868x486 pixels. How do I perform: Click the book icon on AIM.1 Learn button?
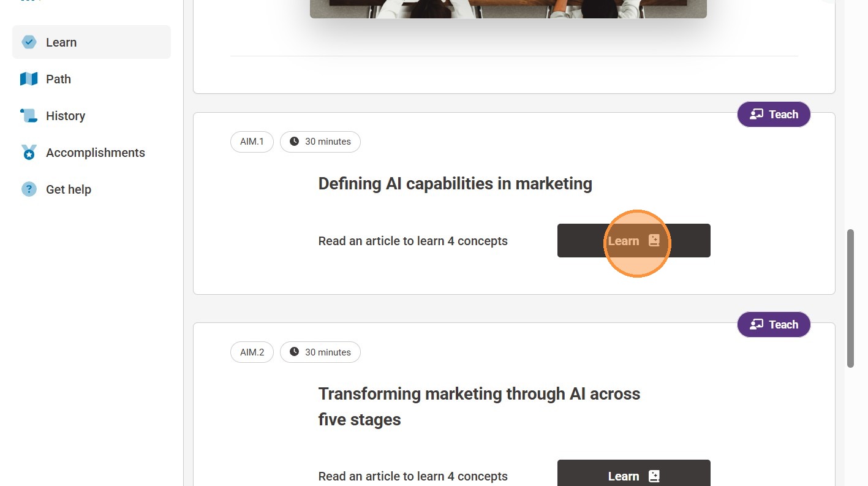coord(654,241)
